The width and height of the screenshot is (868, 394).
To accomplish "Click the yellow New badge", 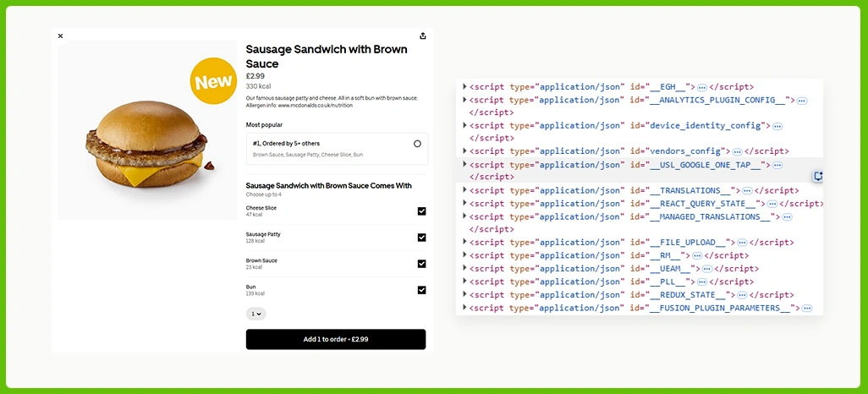I will click(x=213, y=81).
